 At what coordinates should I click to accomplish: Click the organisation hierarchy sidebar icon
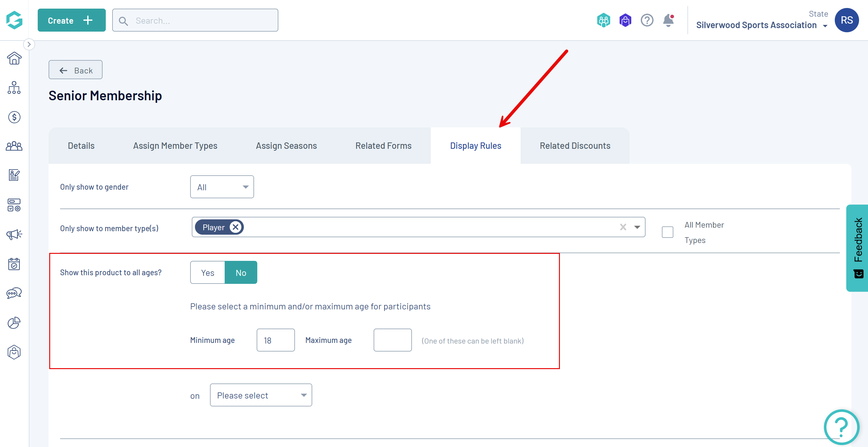pos(14,87)
